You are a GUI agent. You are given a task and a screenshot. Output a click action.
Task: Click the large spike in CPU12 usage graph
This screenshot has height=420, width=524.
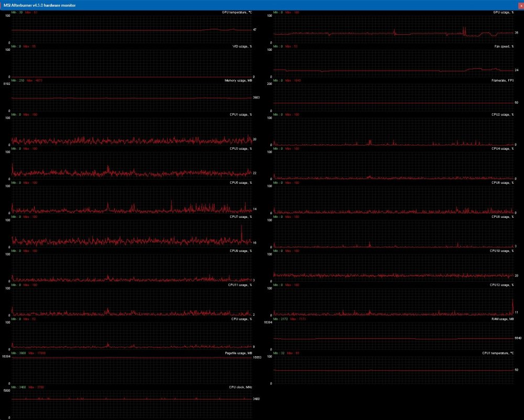click(512, 305)
